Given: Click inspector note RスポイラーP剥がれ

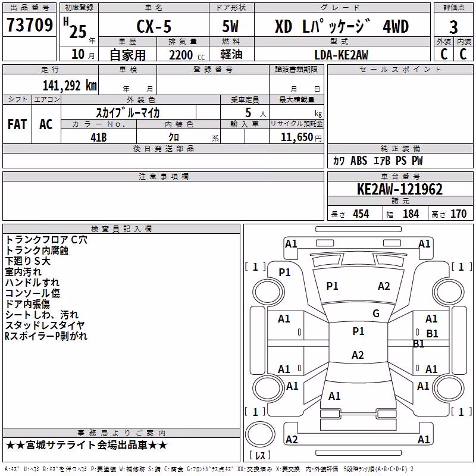Looking at the screenshot, I should pos(46,336).
